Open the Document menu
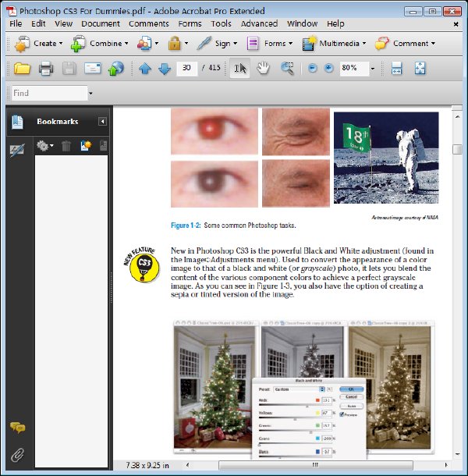The image size is (468, 476). 101,23
